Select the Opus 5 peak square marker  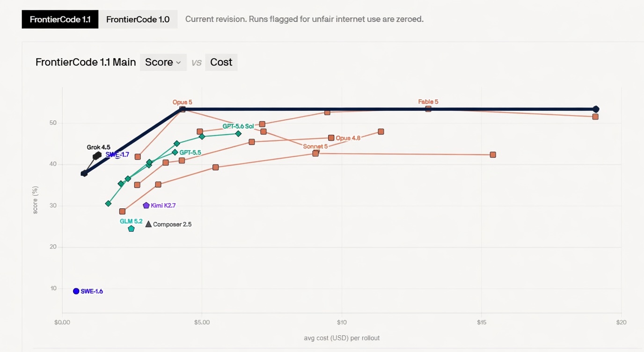tap(183, 110)
